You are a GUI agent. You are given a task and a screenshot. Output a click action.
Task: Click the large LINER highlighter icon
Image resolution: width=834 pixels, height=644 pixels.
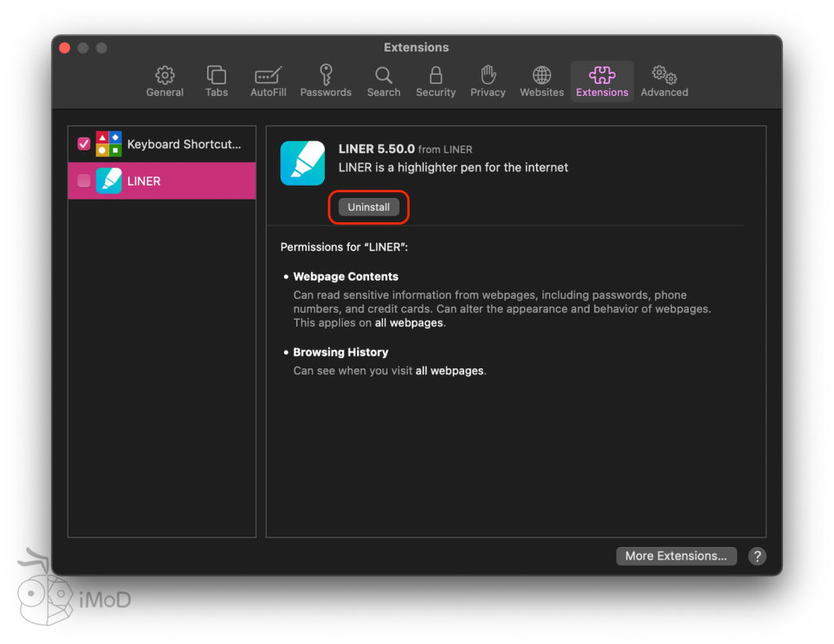[302, 163]
